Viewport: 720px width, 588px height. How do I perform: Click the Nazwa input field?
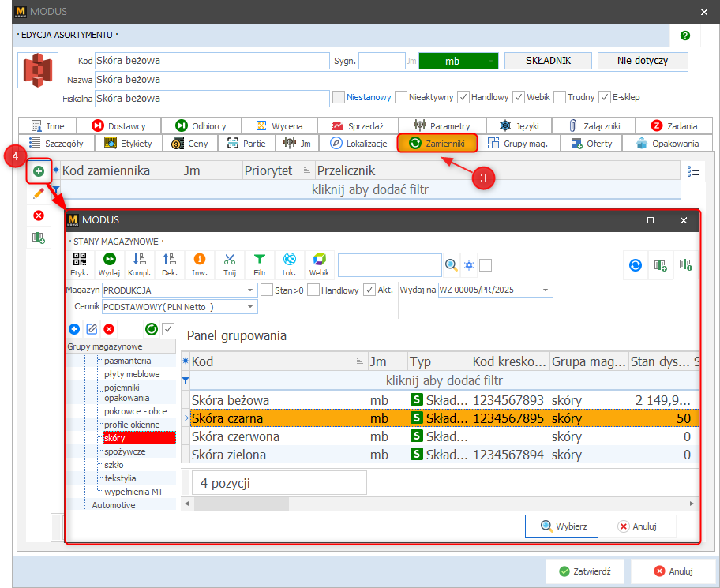[391, 80]
